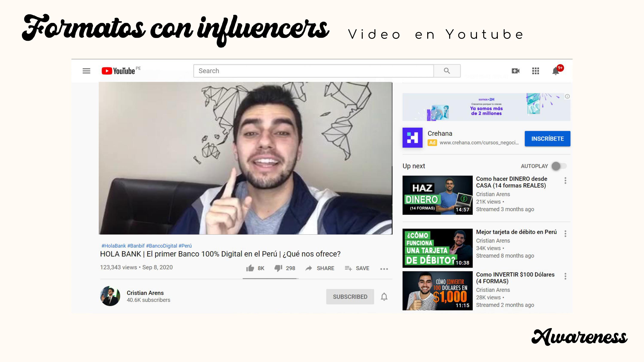The image size is (644, 362).
Task: Click the INSCRÍBETE ad button
Action: [547, 139]
